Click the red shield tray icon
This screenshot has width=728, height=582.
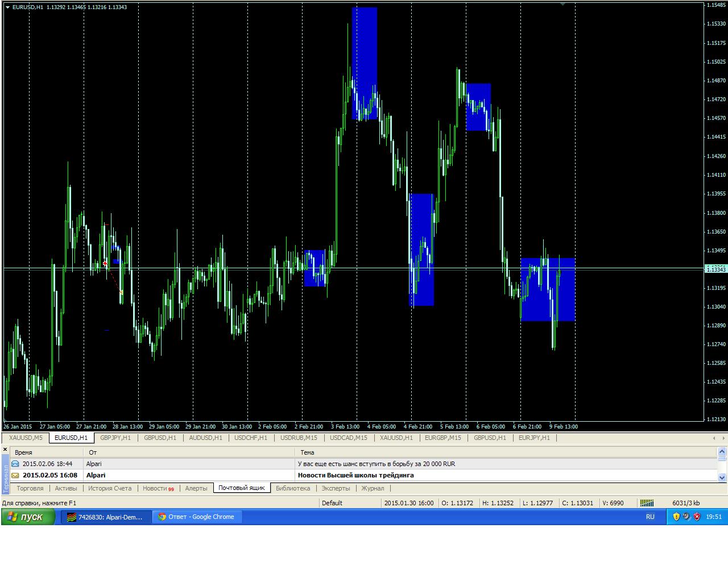click(x=697, y=517)
